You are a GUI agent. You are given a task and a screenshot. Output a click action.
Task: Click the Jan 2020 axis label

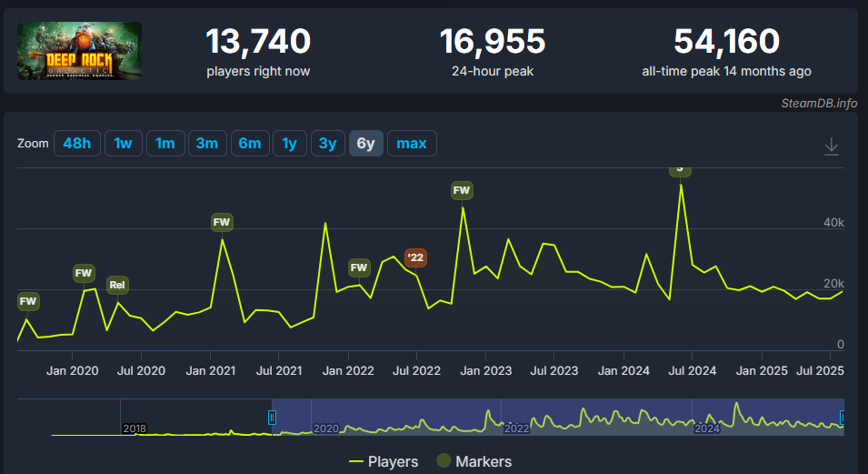(x=73, y=371)
